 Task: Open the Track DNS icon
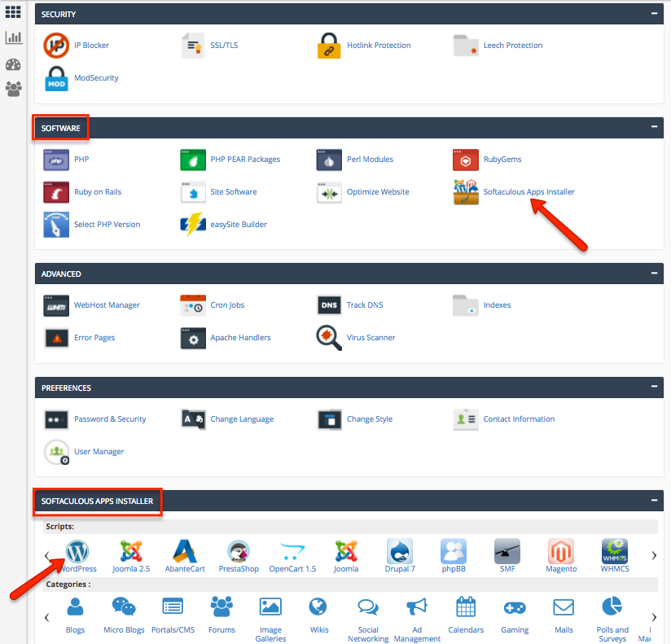[x=329, y=305]
